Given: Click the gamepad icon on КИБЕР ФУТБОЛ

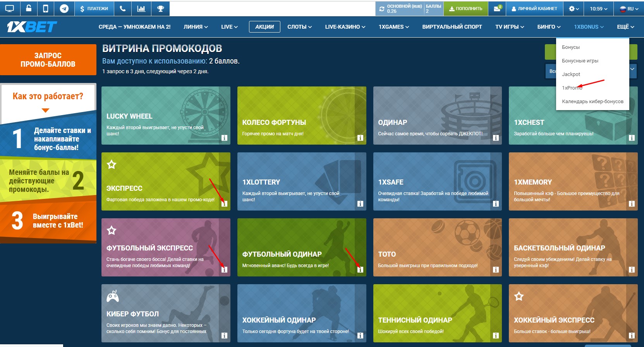Looking at the screenshot, I should pos(113,296).
